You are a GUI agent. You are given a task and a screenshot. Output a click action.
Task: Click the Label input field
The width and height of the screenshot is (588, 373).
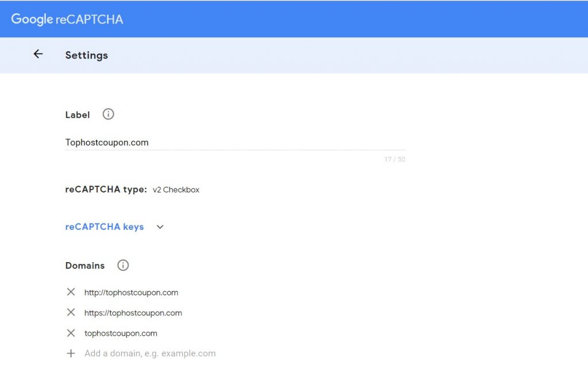tap(230, 143)
